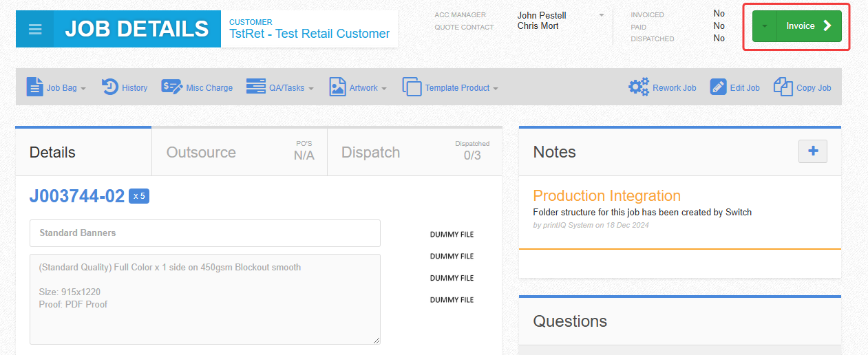Click the QA/Tasks list icon

point(255,87)
